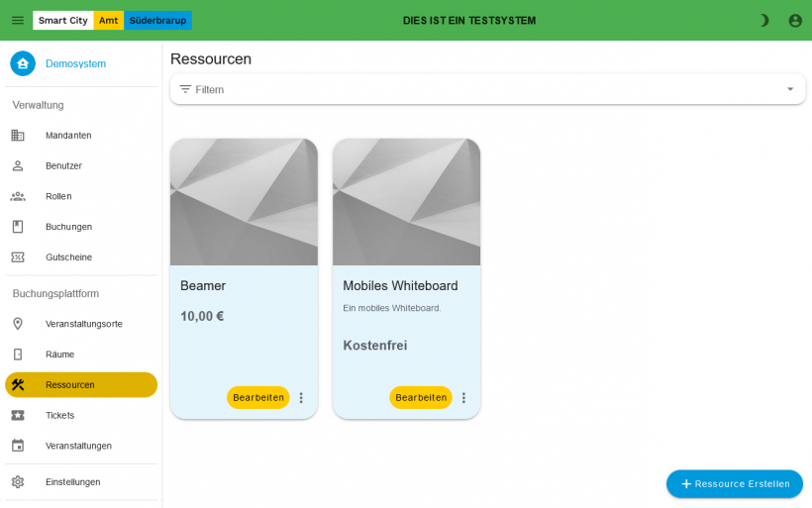Viewport: 812px width, 508px height.
Task: Click the Einstellungen gear icon
Action: [18, 482]
